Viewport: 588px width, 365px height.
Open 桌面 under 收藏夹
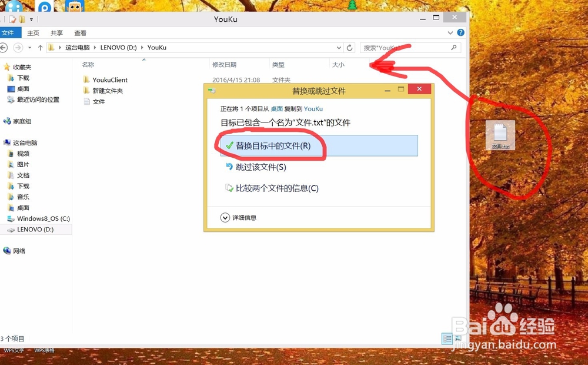19,89
